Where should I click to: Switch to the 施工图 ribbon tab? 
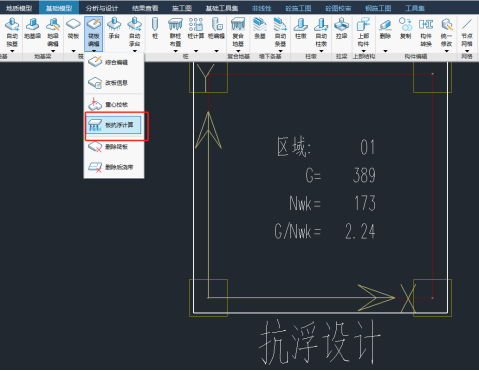click(x=182, y=8)
